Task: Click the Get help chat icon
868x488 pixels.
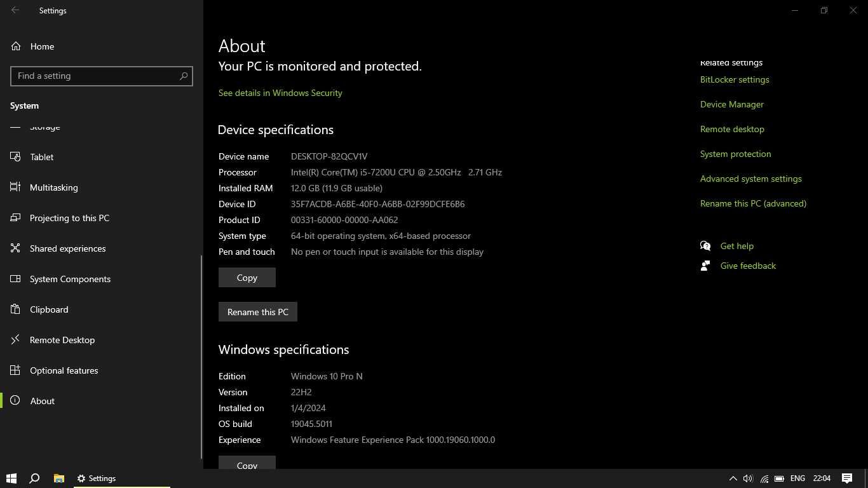Action: click(705, 246)
